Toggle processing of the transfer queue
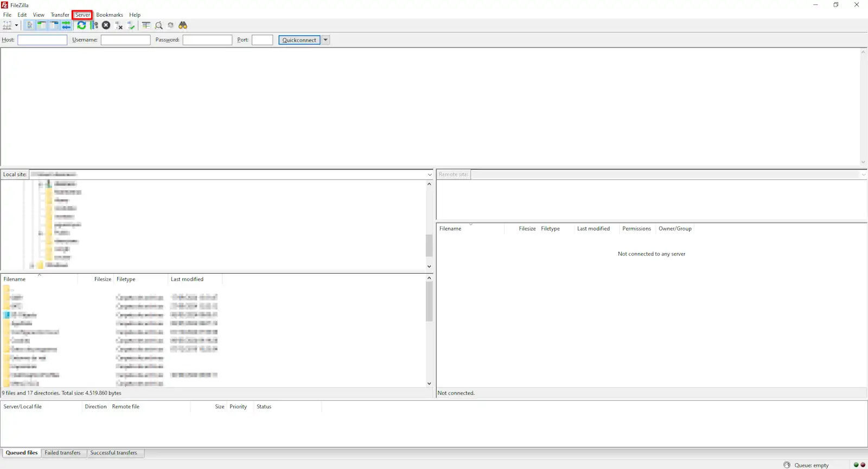This screenshot has width=868, height=469. 94,25
